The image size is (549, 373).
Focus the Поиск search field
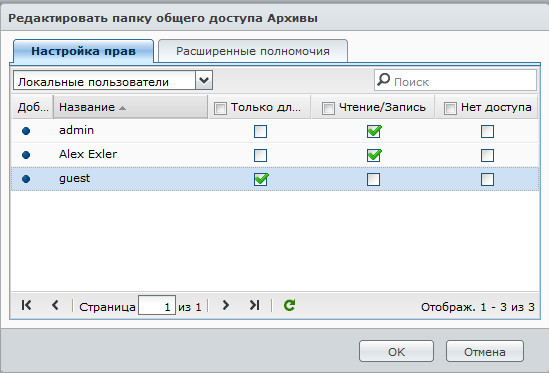[x=455, y=81]
